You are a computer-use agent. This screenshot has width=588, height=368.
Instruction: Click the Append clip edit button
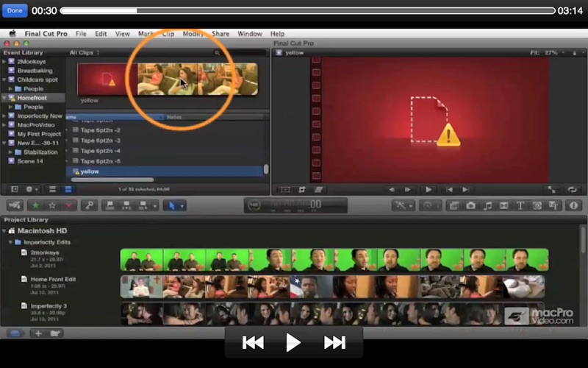(143, 205)
